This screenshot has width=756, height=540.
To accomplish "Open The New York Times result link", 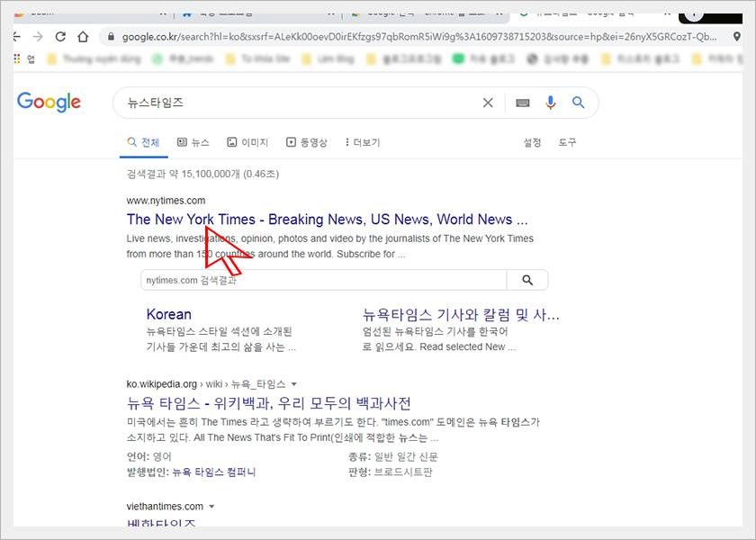I will 327,220.
